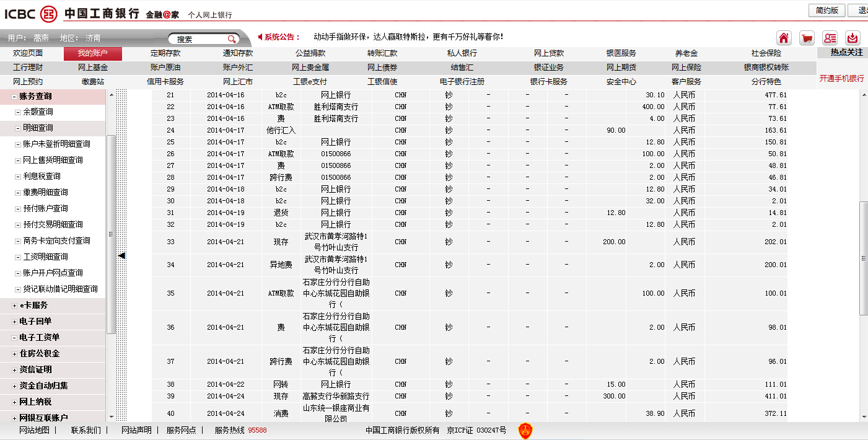Expand the e卡服务 section
Screen dimensions: 868x440
(x=14, y=306)
